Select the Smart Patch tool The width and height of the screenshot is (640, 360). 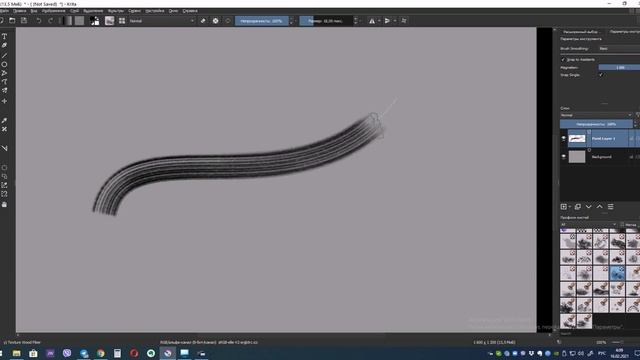(x=4, y=129)
